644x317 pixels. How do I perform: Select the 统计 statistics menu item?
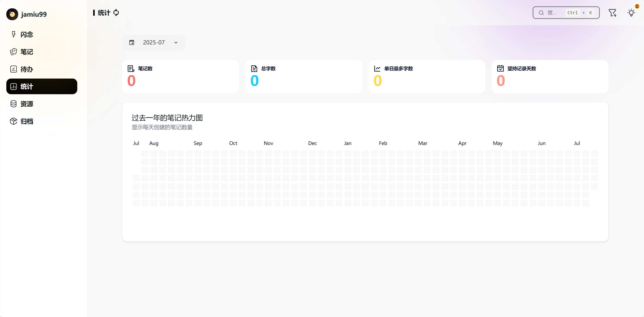click(x=42, y=86)
